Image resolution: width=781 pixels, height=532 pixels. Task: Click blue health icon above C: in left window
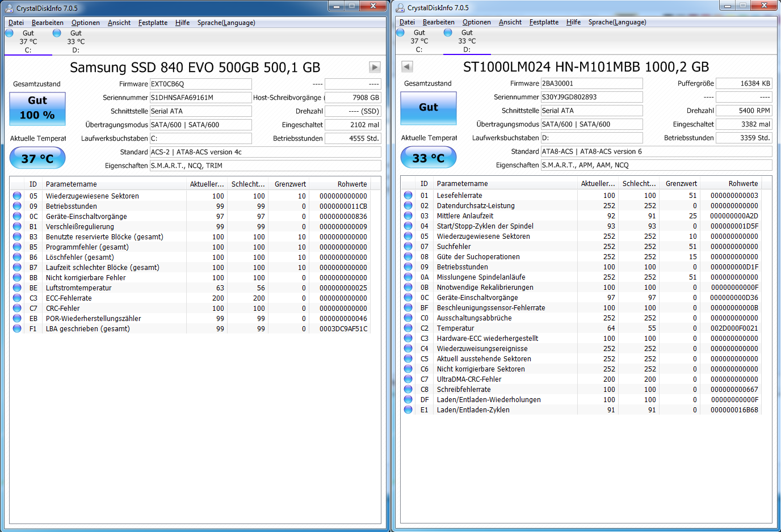pos(9,33)
